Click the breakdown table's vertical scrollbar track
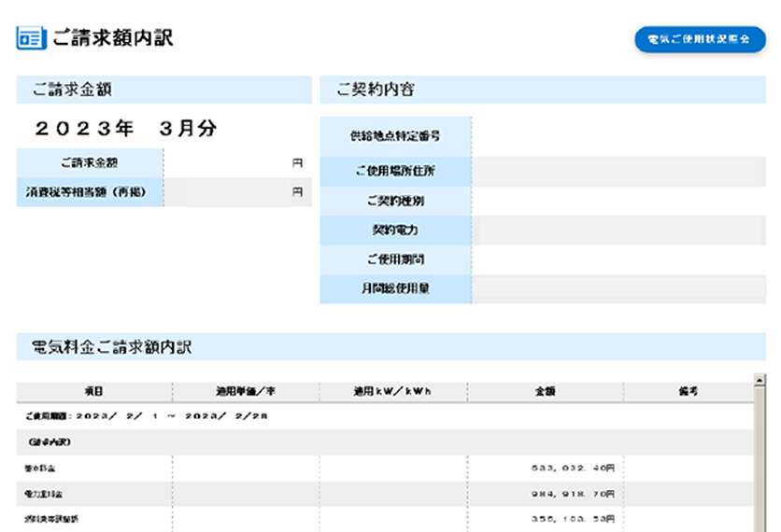 760,457
